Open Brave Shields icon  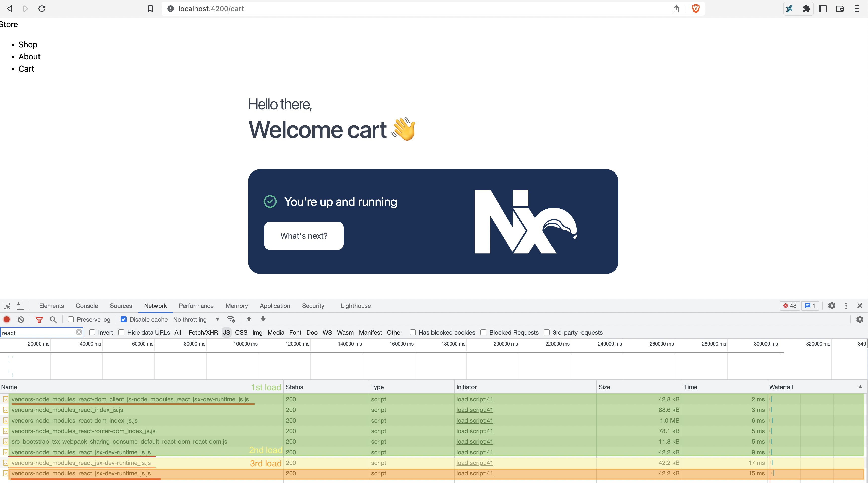point(695,8)
